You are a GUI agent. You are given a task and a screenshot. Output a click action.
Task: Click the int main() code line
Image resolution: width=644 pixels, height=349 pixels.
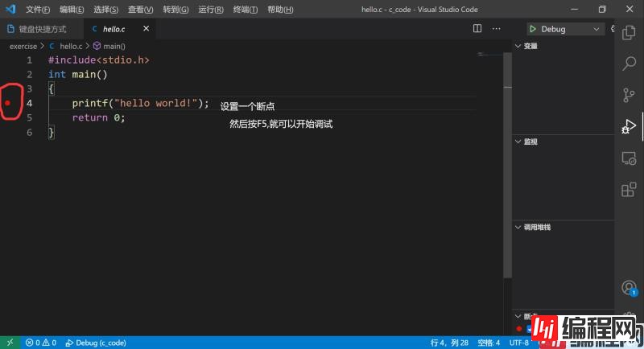(x=77, y=74)
